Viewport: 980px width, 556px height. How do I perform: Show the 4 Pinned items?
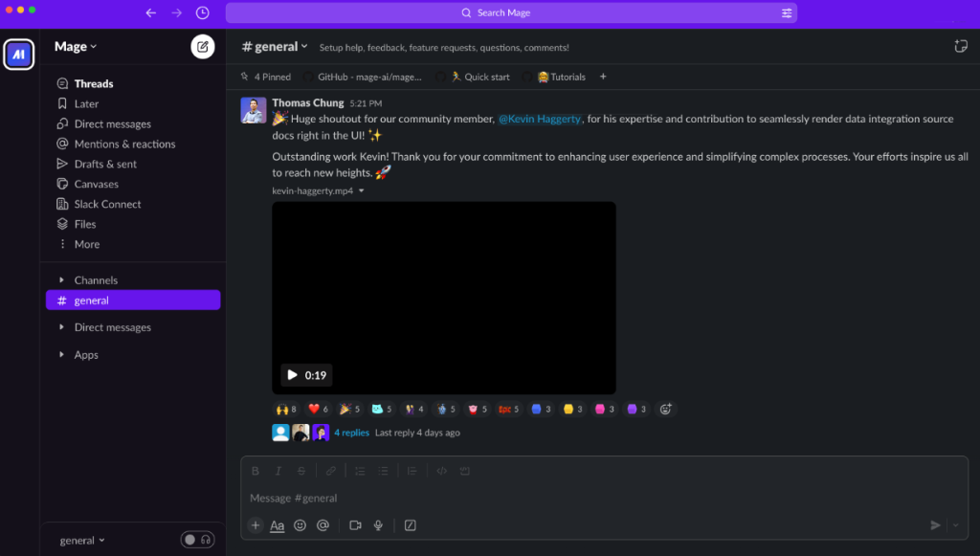tap(266, 77)
